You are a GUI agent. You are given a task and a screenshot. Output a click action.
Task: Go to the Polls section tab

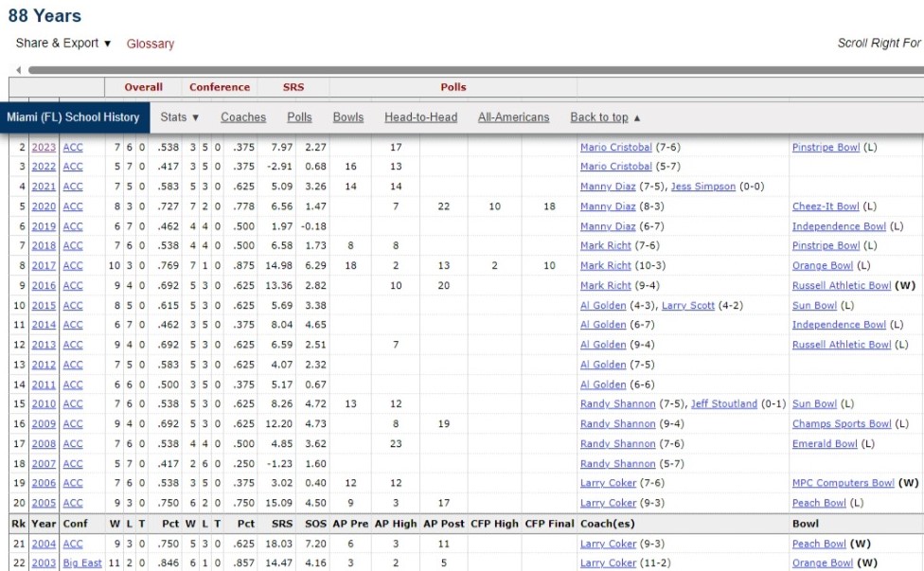(x=299, y=117)
